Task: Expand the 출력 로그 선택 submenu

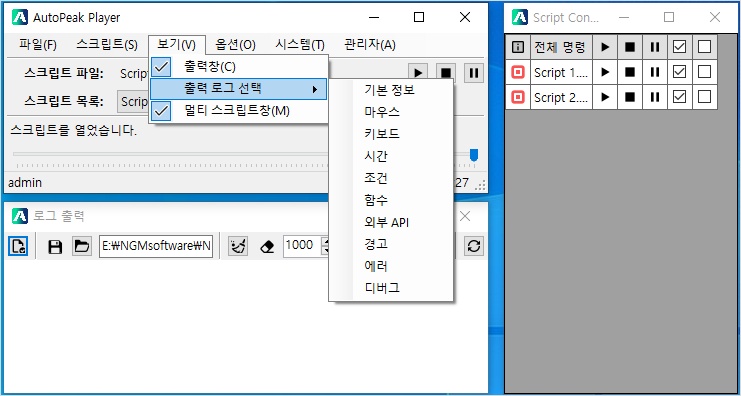Action: (x=239, y=89)
